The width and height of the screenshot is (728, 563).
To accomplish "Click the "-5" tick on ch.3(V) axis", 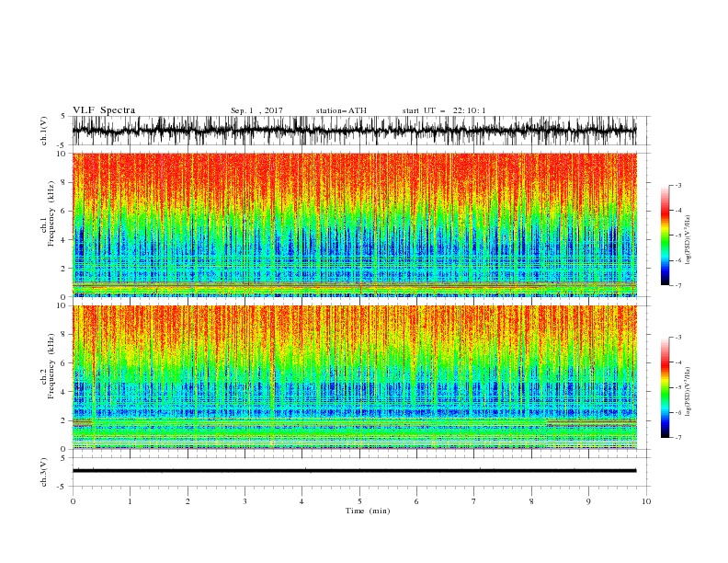I will pos(63,487).
